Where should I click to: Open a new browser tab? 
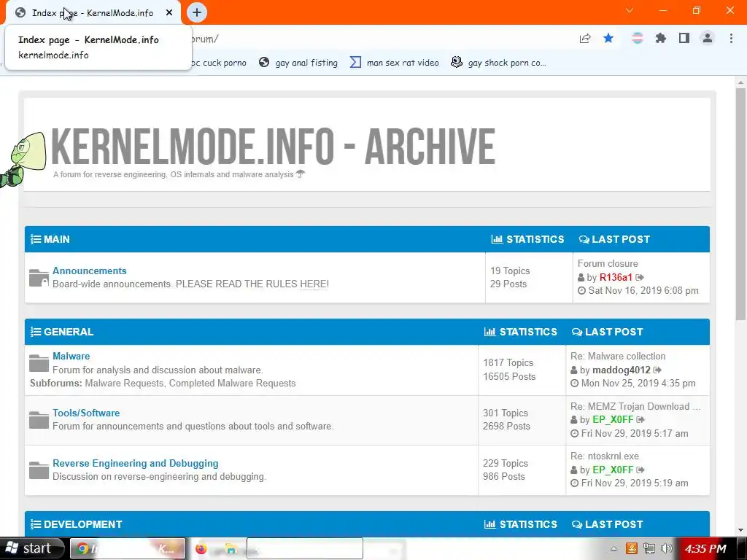(197, 13)
